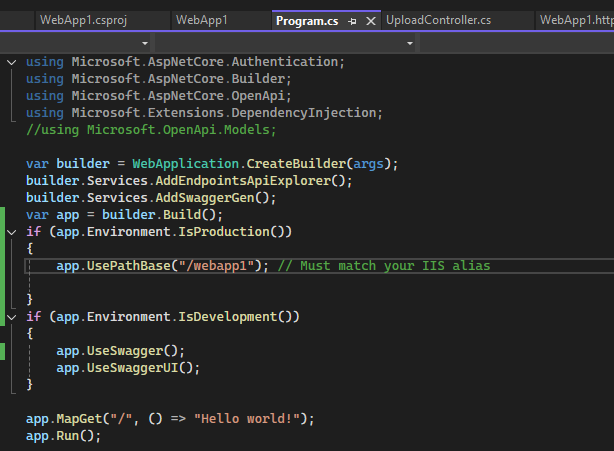Switch to the WebApp1 tab
614x451 pixels.
[202, 20]
